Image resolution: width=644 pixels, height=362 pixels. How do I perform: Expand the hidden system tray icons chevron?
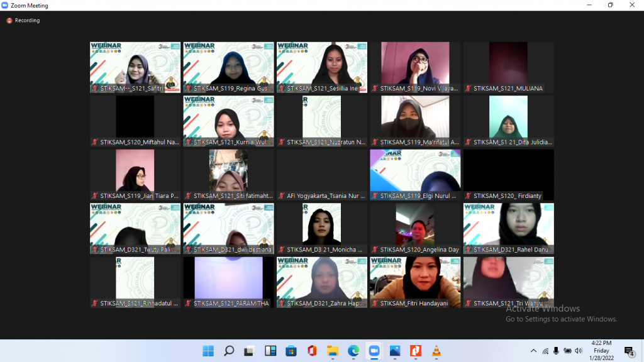pos(534,351)
